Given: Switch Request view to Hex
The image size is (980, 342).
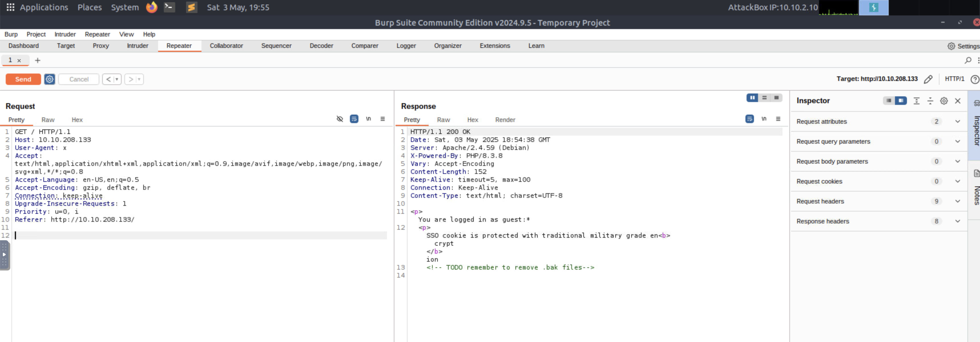Looking at the screenshot, I should click(x=77, y=120).
